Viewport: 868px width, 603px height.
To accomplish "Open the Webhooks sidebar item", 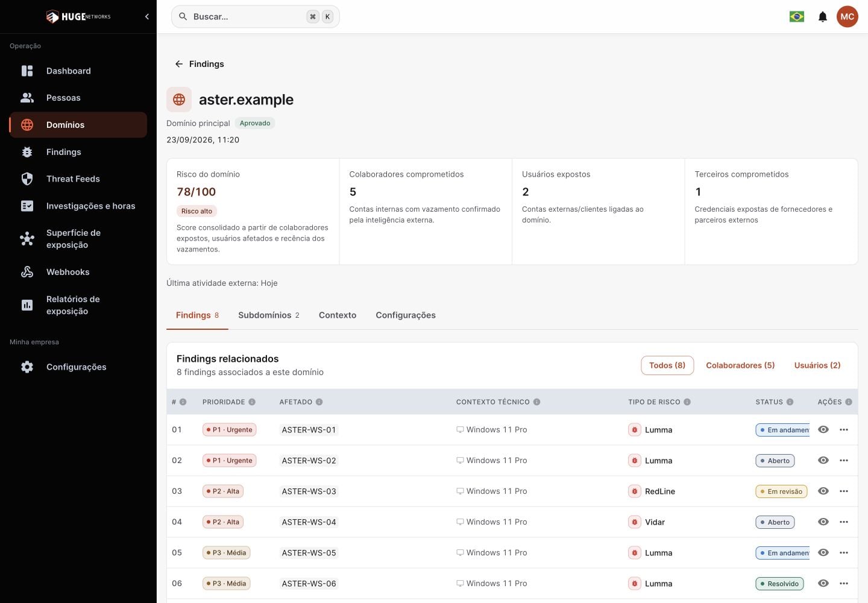I will [78, 272].
